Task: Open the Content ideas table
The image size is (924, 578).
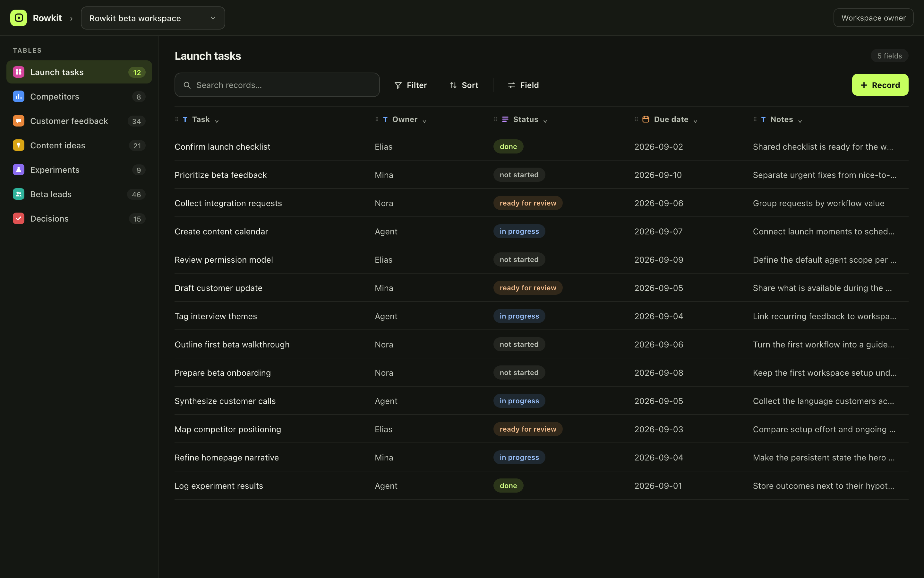Action: pyautogui.click(x=79, y=145)
